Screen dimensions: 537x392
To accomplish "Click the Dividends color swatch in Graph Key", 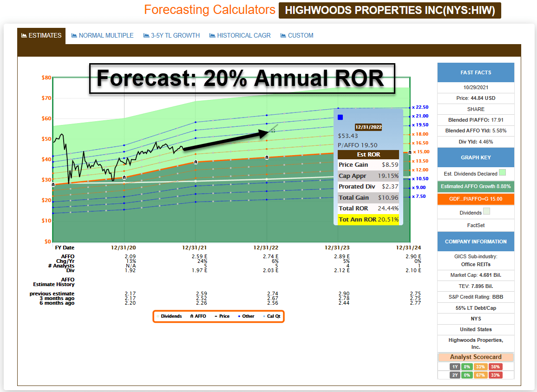I will 486,211.
